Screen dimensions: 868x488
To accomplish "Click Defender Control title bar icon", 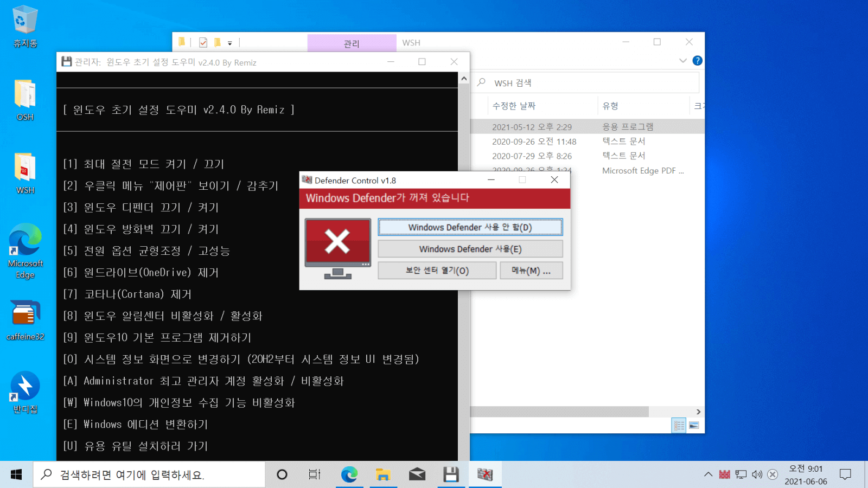I will pos(307,180).
